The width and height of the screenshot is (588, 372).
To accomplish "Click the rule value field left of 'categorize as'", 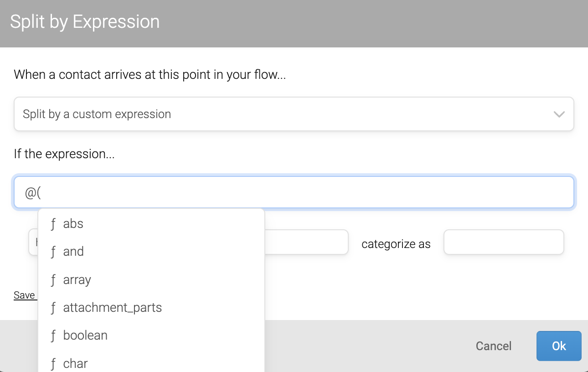I will tap(306, 242).
